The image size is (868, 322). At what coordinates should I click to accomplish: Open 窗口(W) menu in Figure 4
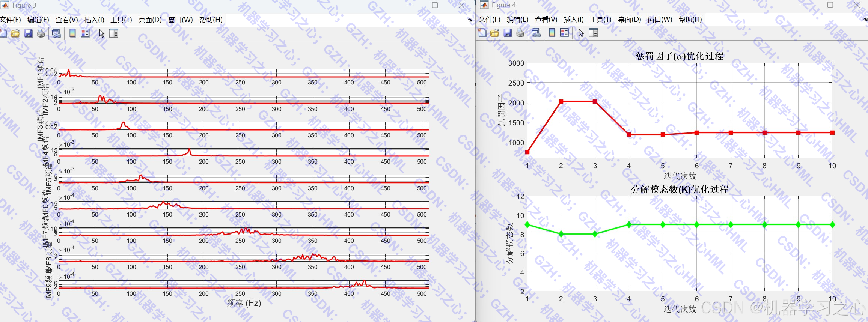click(660, 19)
